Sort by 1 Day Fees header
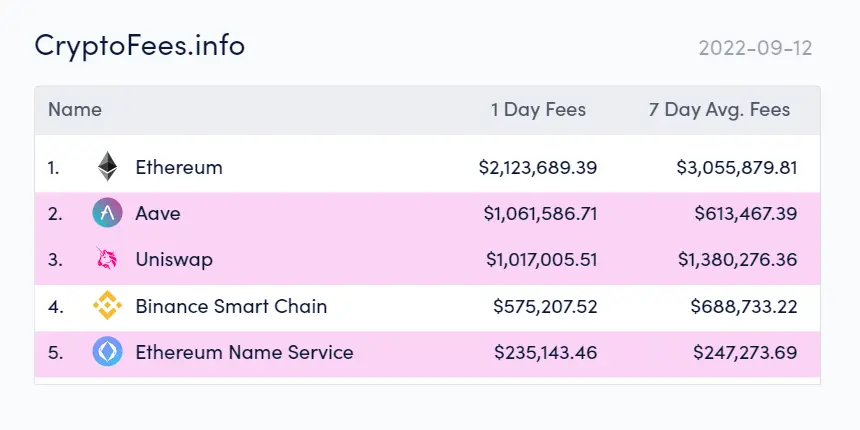 point(538,110)
